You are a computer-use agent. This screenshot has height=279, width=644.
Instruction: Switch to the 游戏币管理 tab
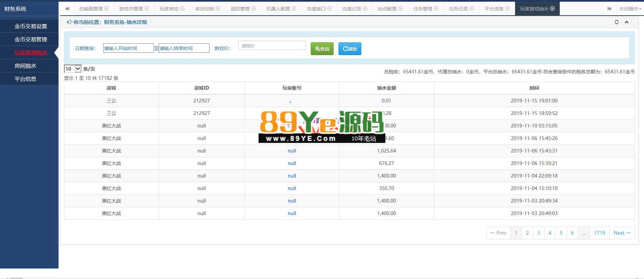coord(131,9)
